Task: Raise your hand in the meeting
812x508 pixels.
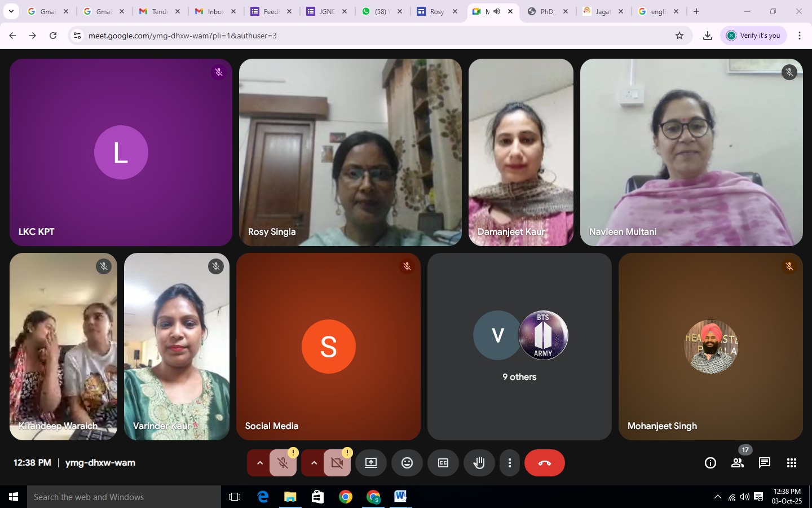Action: (x=479, y=463)
